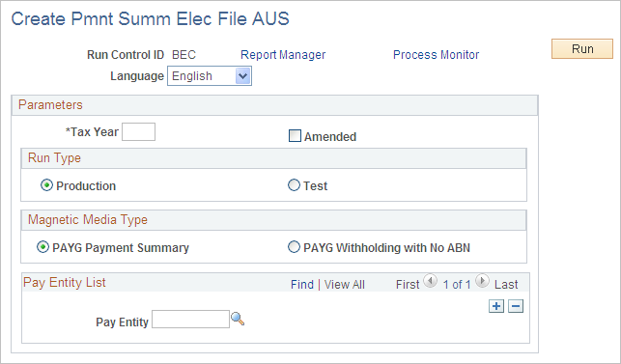Choose PAYG Withholding with No ABN

coord(294,247)
